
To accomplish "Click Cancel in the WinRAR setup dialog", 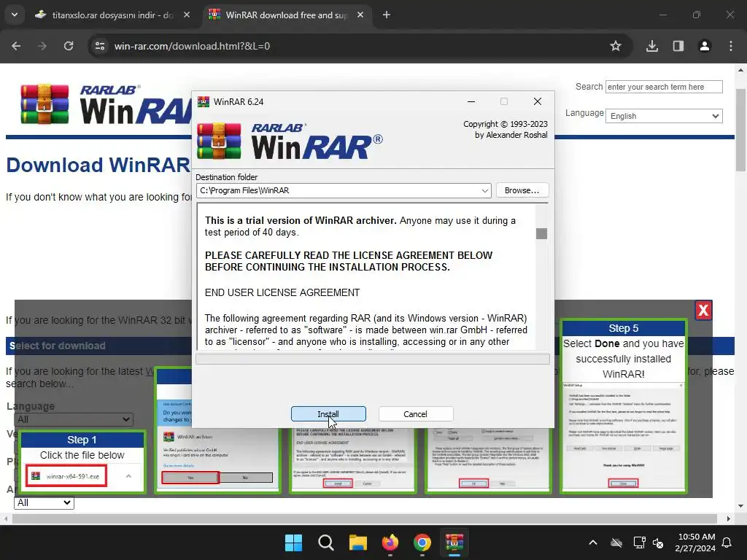I will [415, 414].
